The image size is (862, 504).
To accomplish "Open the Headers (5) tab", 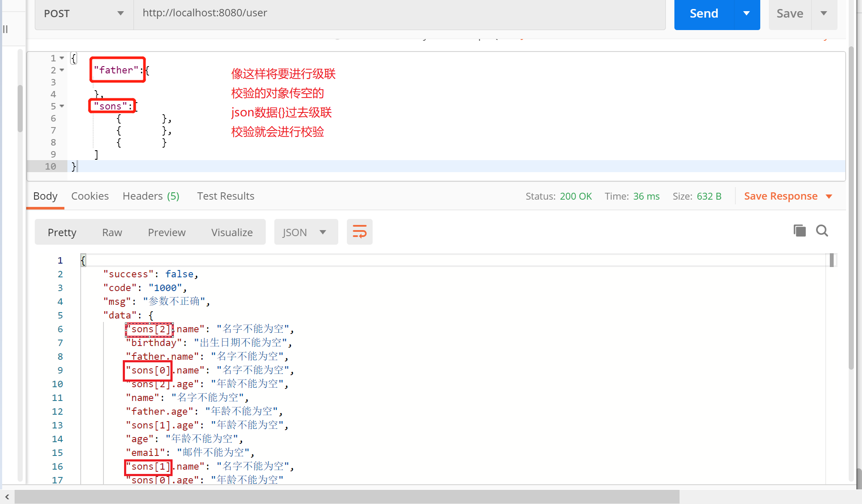I will [x=151, y=196].
